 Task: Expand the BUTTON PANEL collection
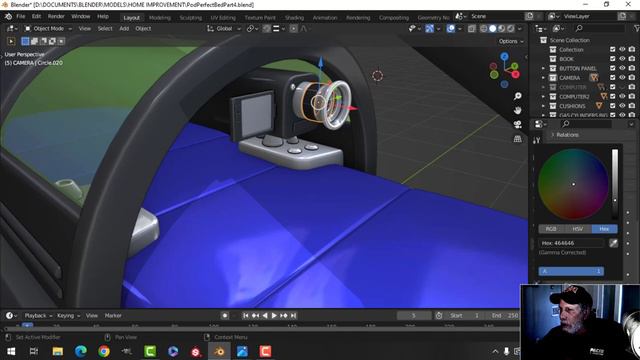[543, 69]
